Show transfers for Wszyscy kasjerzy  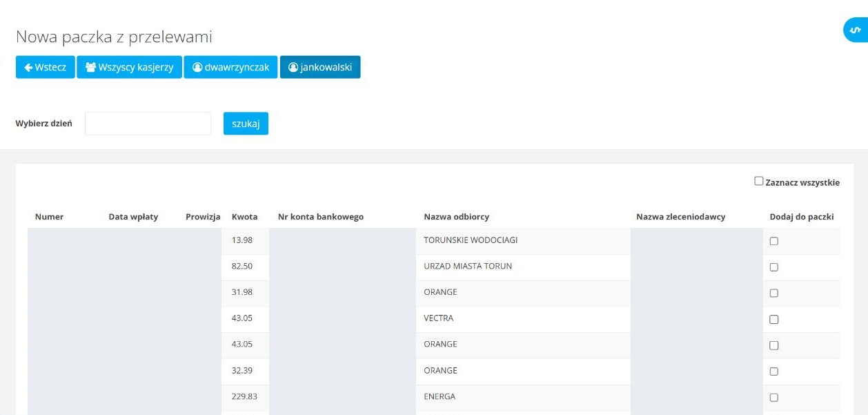coord(130,68)
